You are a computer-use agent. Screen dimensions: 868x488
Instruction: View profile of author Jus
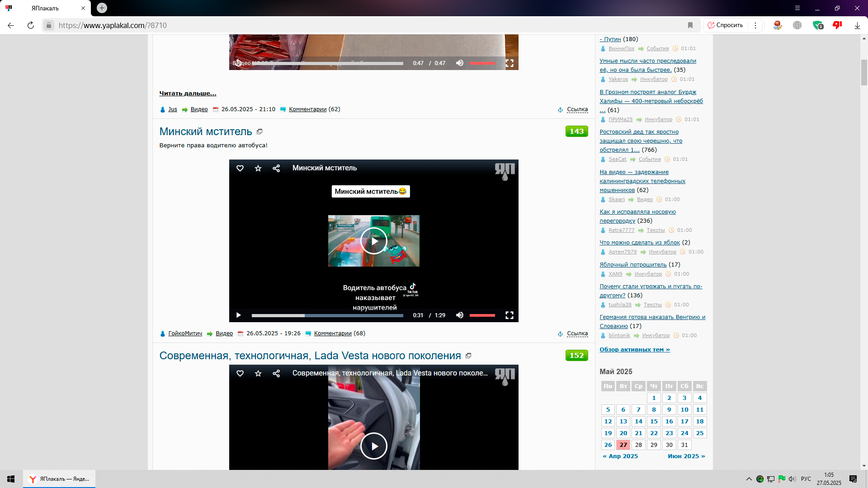(173, 109)
